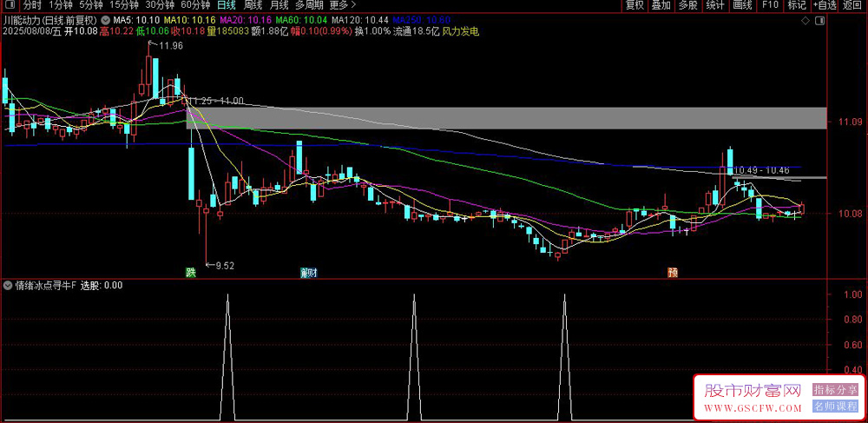This screenshot has height=423, width=868.
Task: Click the 财 marker below the chart
Action: 312,272
